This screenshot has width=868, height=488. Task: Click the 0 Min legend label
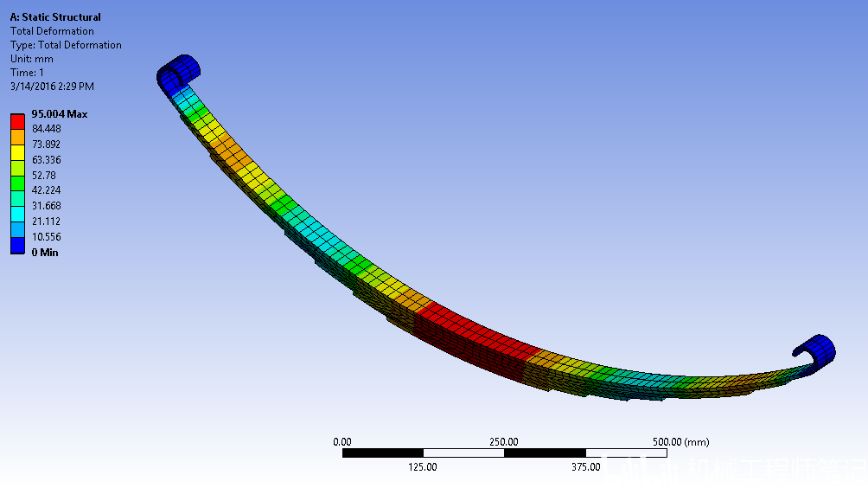45,253
